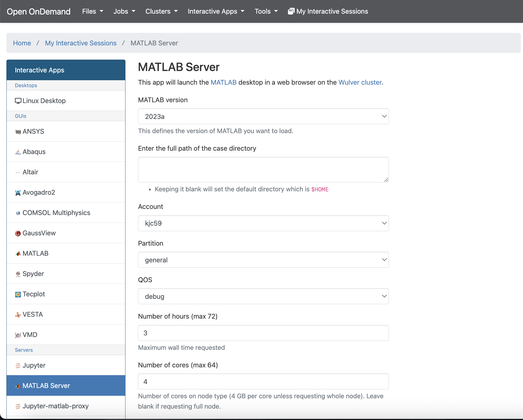Expand the Account dropdown showing kjc59
The image size is (523, 420).
pyautogui.click(x=263, y=223)
